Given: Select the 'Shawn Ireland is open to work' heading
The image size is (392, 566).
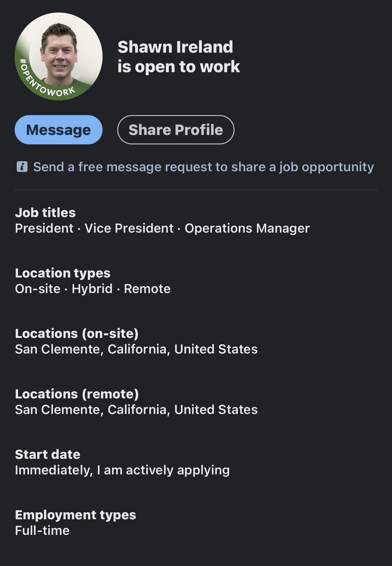Looking at the screenshot, I should [179, 57].
